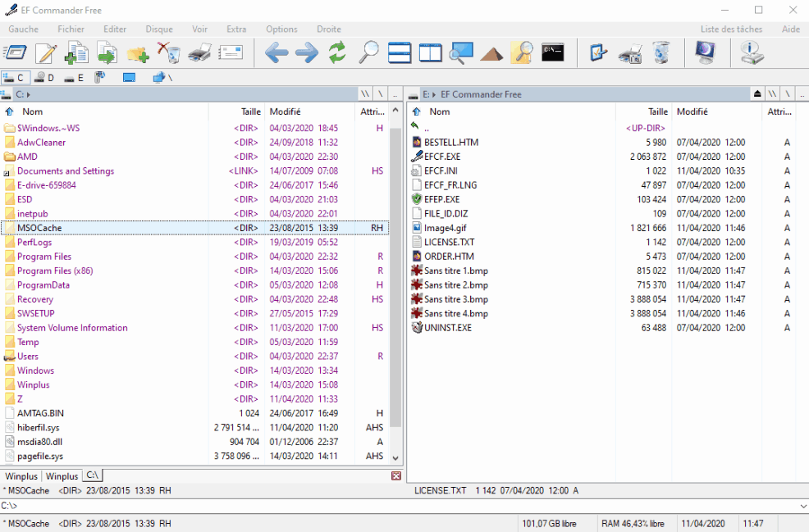809x532 pixels.
Task: Select hiberfil.sys in left panel
Action: tap(194, 428)
